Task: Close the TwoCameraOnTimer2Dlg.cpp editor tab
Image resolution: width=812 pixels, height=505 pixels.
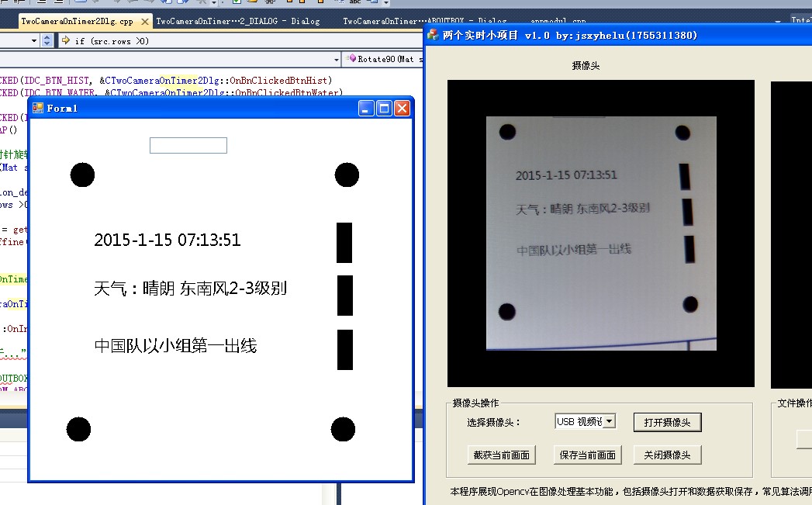Action: (x=145, y=22)
